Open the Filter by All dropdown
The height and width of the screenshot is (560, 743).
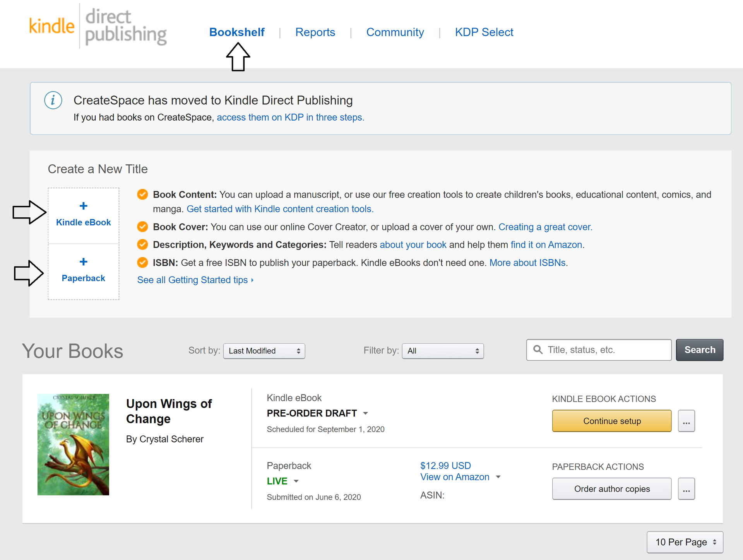443,351
